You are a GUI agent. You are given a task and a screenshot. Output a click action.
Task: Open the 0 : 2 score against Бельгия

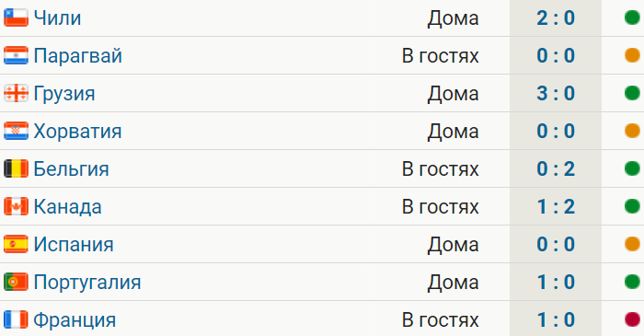pyautogui.click(x=556, y=168)
